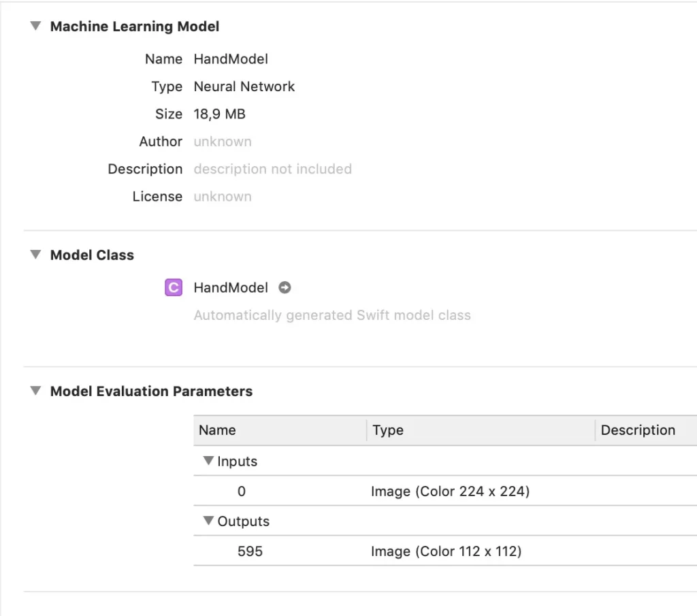Collapse the Model Class section
Image resolution: width=697 pixels, height=616 pixels.
tap(35, 255)
